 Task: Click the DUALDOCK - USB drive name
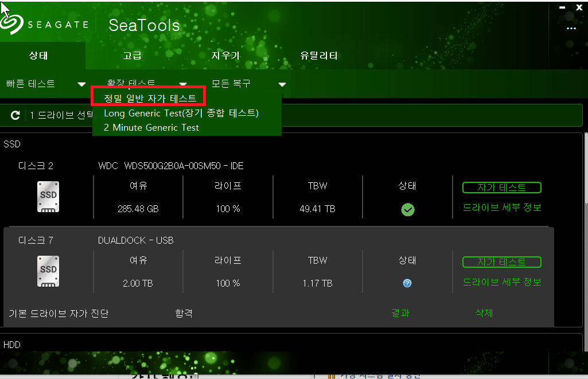136,240
